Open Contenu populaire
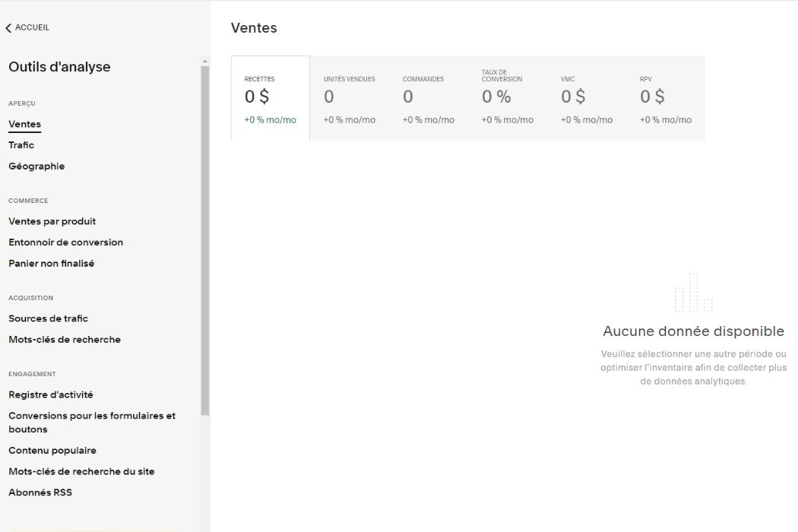 click(52, 450)
